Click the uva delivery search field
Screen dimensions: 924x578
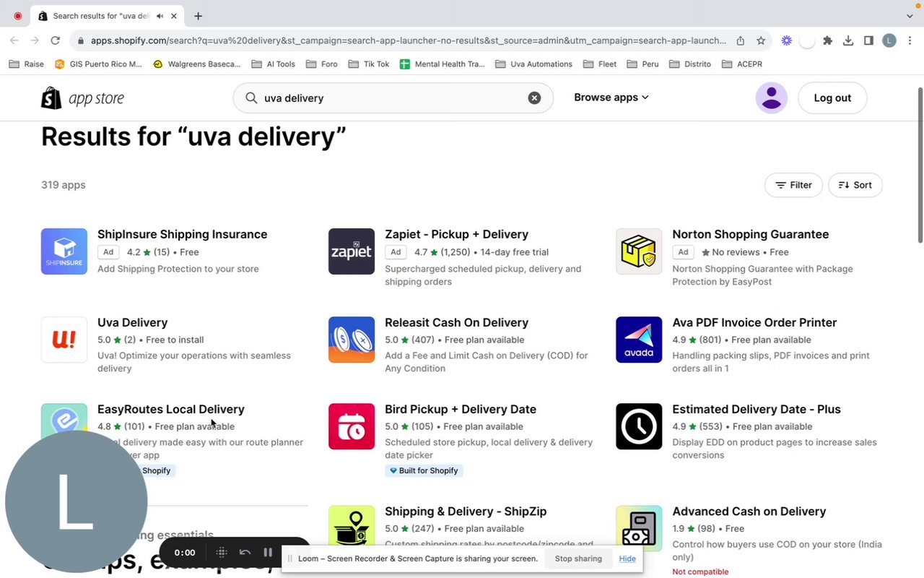393,98
